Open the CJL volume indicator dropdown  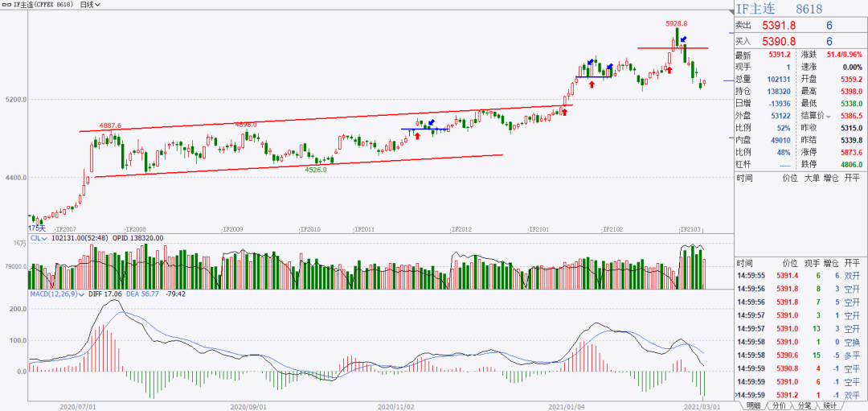click(40, 237)
